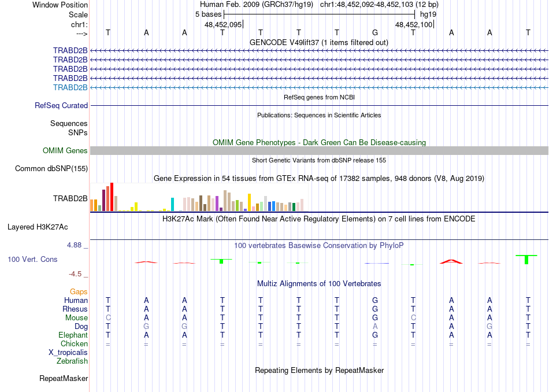This screenshot has width=549, height=392.
Task: Click the 'chr1:' ruler label
Action: coord(79,24)
